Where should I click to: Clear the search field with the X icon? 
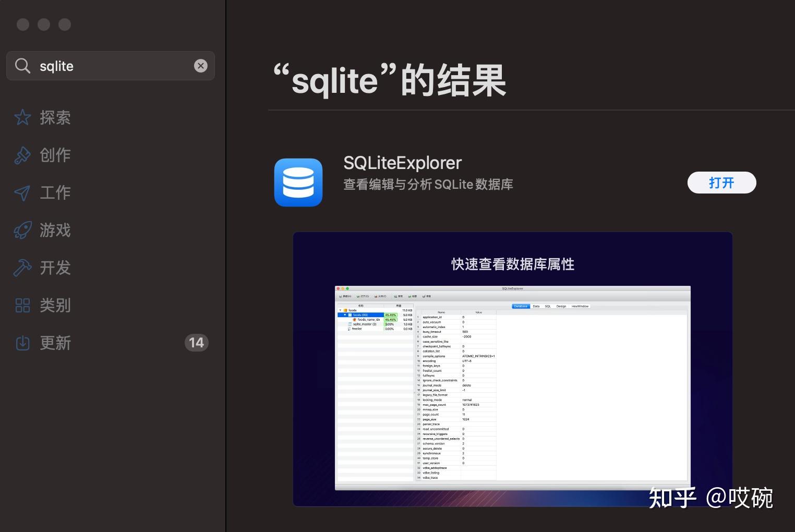201,66
